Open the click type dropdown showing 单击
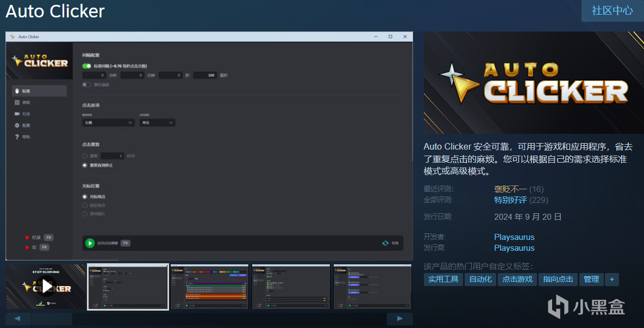 [157, 122]
